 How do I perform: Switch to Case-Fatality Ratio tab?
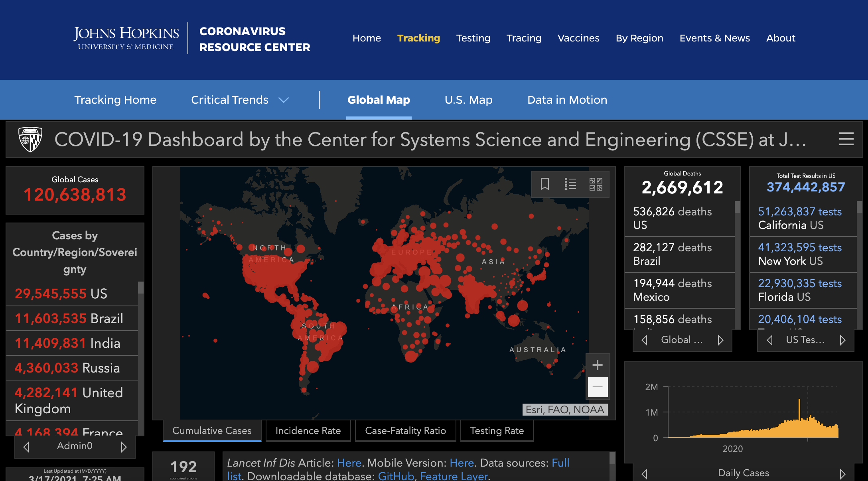(x=405, y=431)
